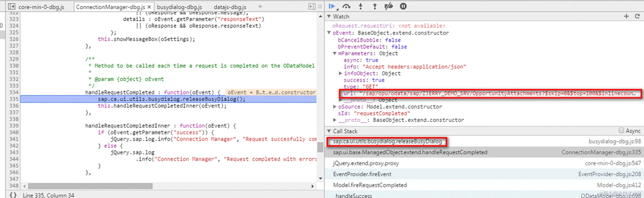Click the type: "GET" property
Viewport: 644px width, 198px height.
pos(361,87)
